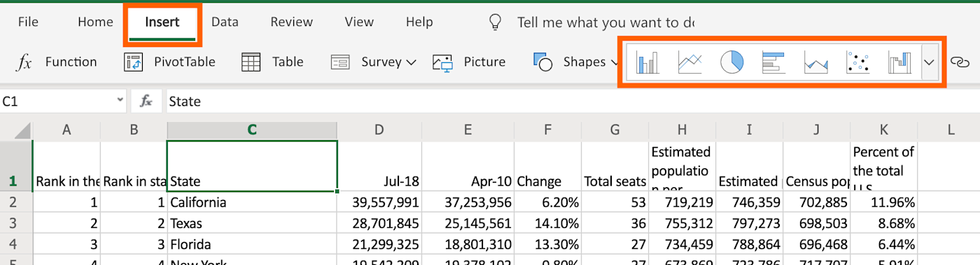Insert a Table
980x265 pixels.
(272, 62)
